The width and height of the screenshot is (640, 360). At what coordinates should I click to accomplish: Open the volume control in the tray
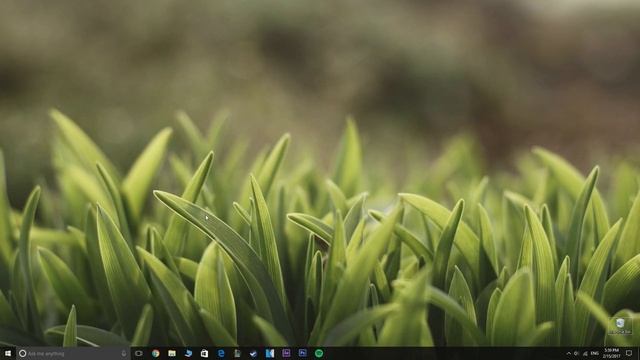(x=577, y=353)
